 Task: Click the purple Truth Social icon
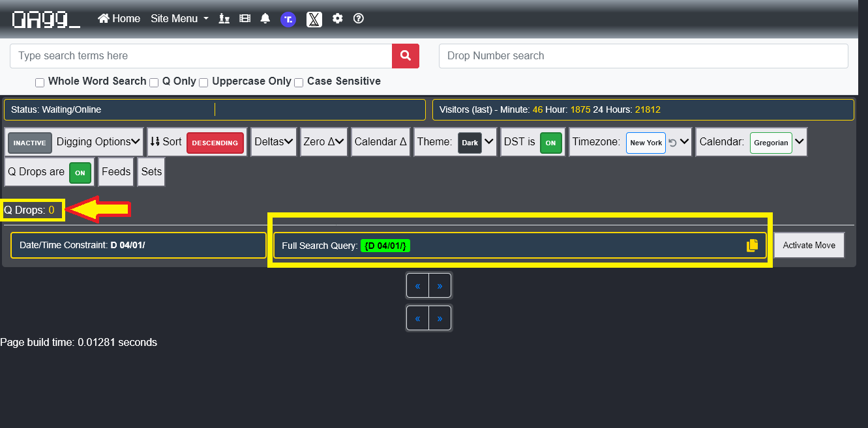tap(288, 19)
